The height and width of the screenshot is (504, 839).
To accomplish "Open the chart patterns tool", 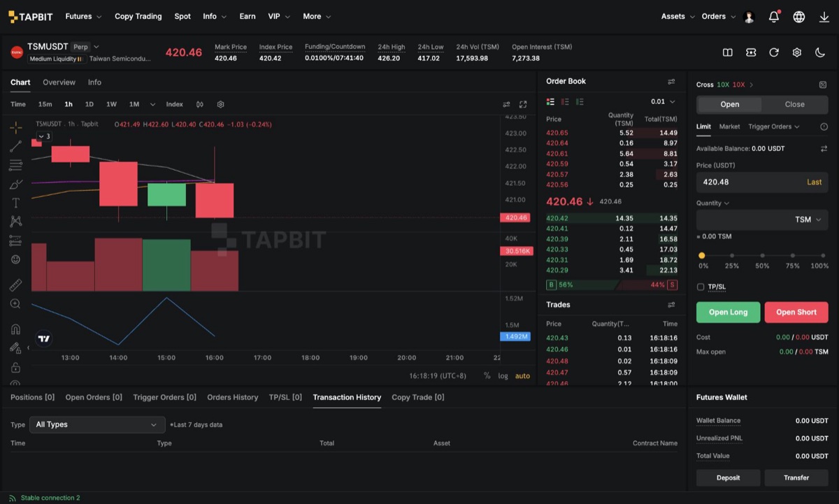I will tap(15, 222).
